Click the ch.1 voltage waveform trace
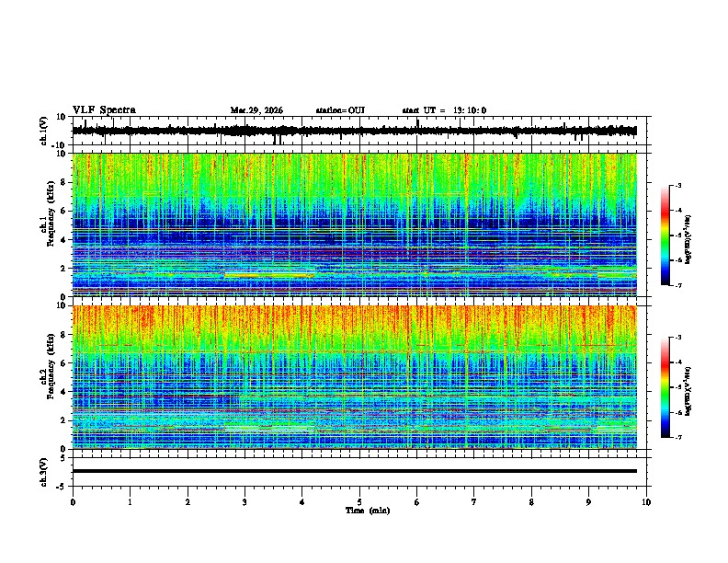The image size is (728, 563). [354, 131]
